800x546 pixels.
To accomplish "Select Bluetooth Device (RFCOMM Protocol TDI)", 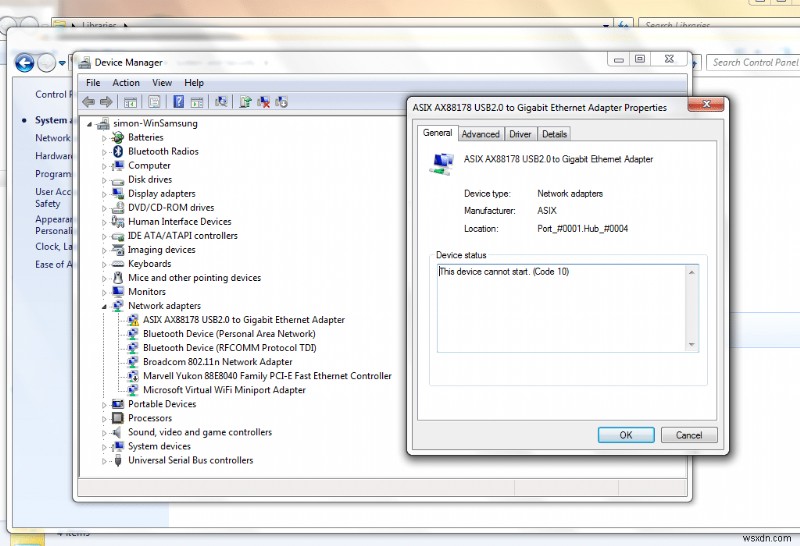I will tap(230, 348).
